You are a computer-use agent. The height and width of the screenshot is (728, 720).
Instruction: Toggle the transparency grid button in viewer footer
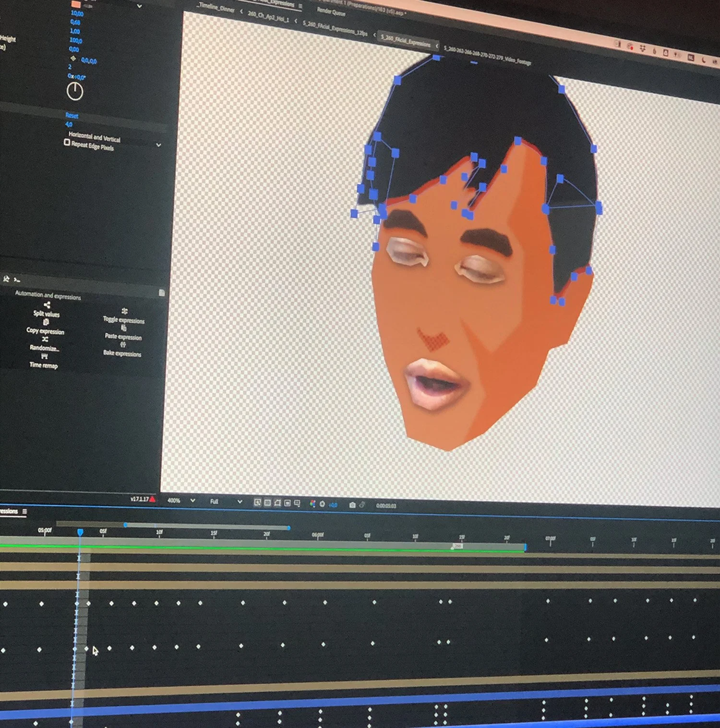click(x=268, y=503)
